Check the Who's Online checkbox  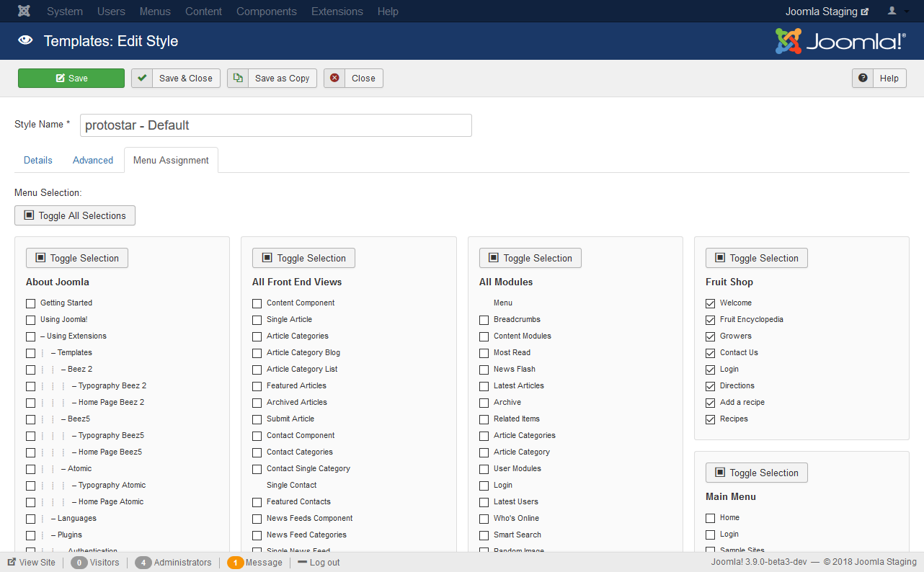click(x=484, y=519)
